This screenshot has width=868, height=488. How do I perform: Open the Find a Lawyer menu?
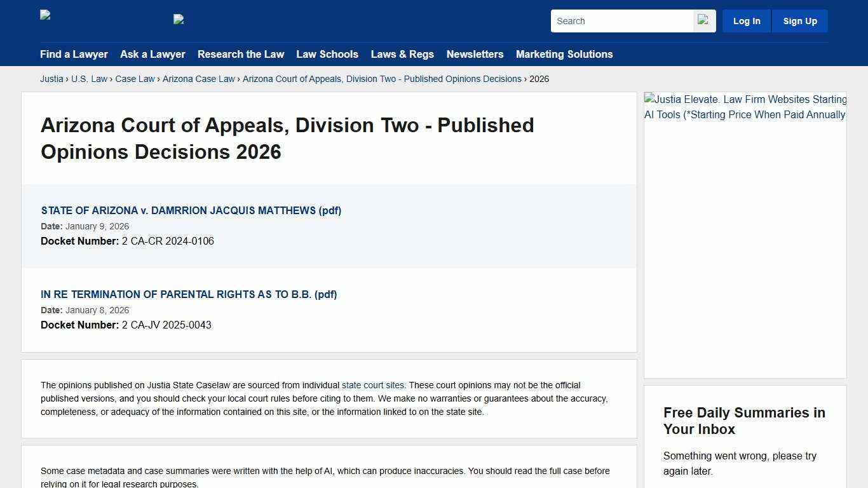click(x=74, y=55)
